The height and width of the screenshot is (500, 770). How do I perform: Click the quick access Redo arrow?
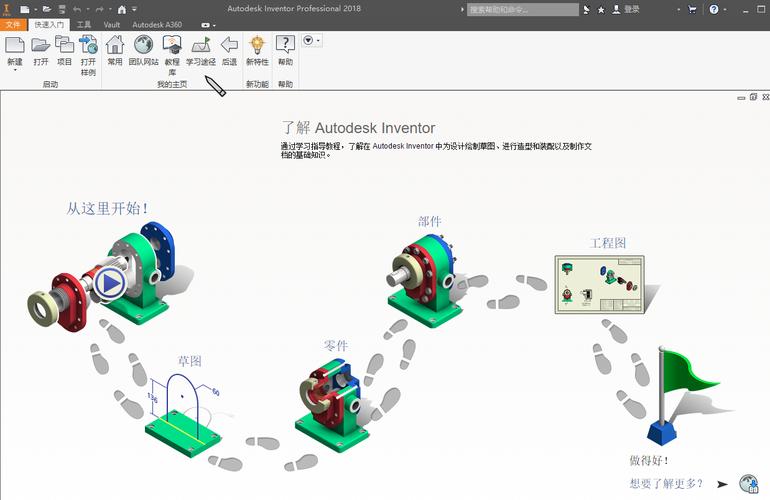pos(100,9)
